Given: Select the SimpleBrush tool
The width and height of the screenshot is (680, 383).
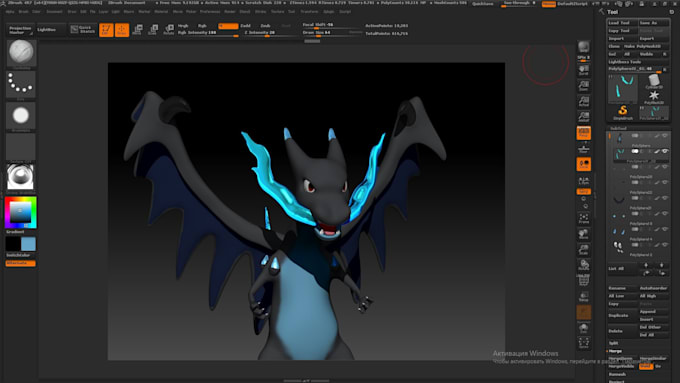Looking at the screenshot, I should point(623,112).
